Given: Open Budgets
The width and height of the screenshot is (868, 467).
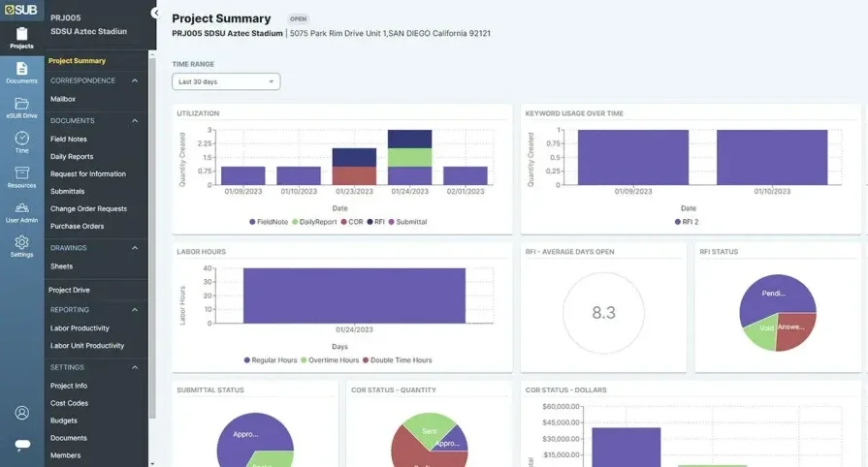Looking at the screenshot, I should click(x=64, y=420).
